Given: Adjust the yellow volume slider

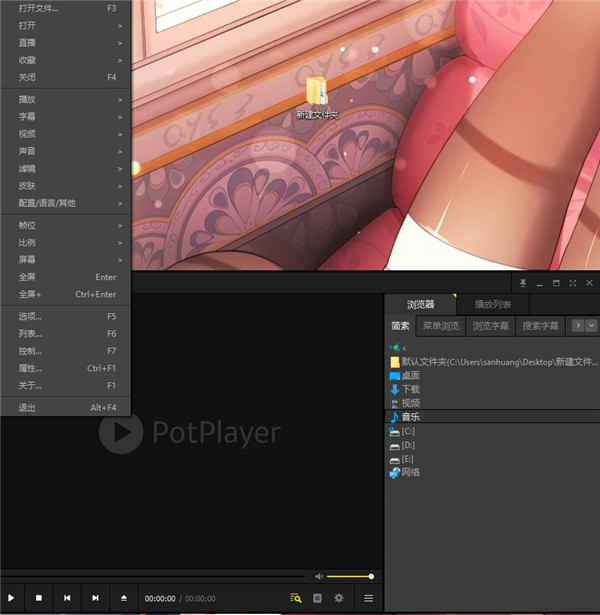Looking at the screenshot, I should pyautogui.click(x=349, y=577).
